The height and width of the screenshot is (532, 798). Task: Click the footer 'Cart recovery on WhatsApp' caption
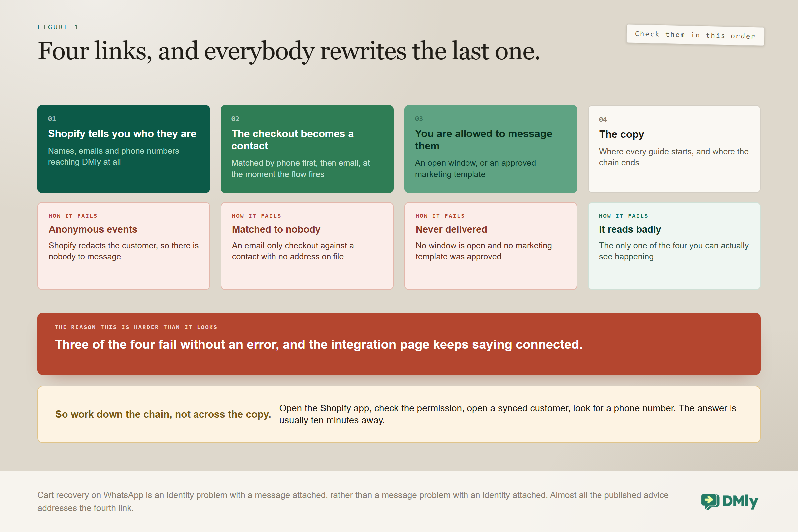[353, 501]
